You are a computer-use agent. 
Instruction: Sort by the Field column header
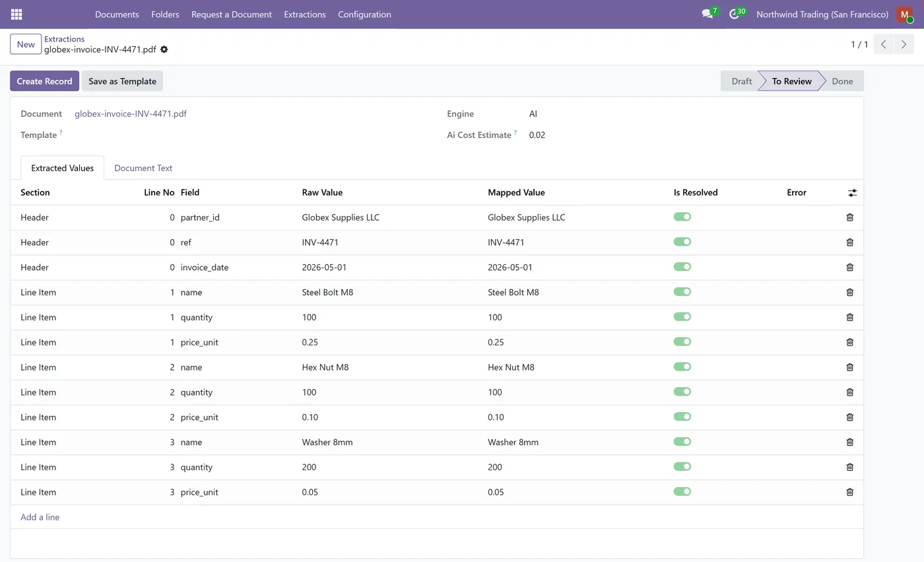pyautogui.click(x=190, y=193)
